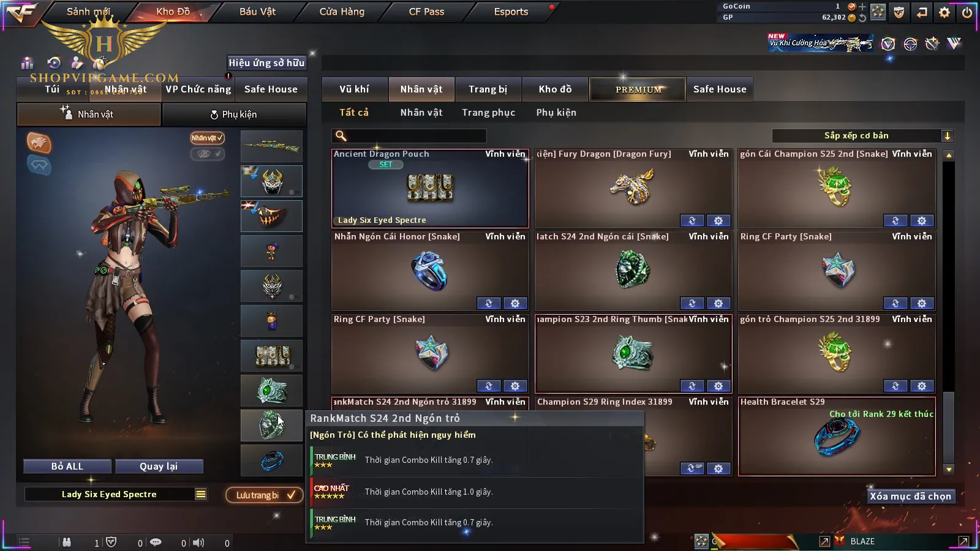Click the magnifier search icon
This screenshot has width=980, height=551.
point(341,136)
